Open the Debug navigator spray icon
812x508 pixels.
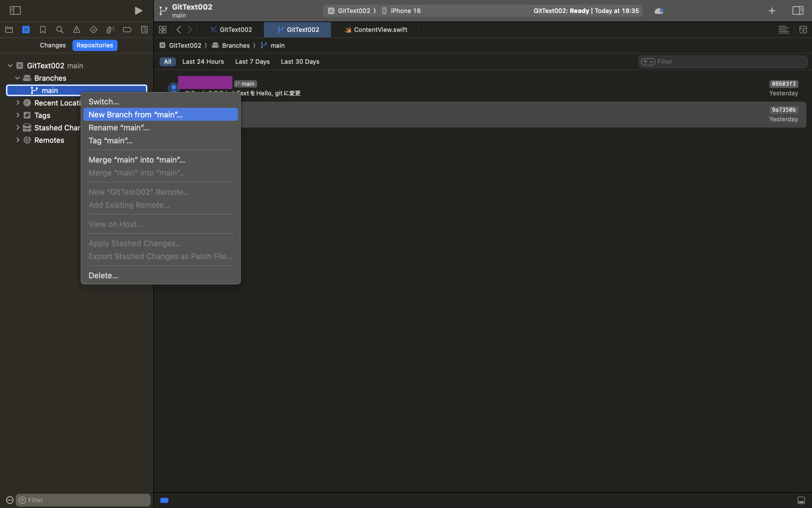[110, 30]
